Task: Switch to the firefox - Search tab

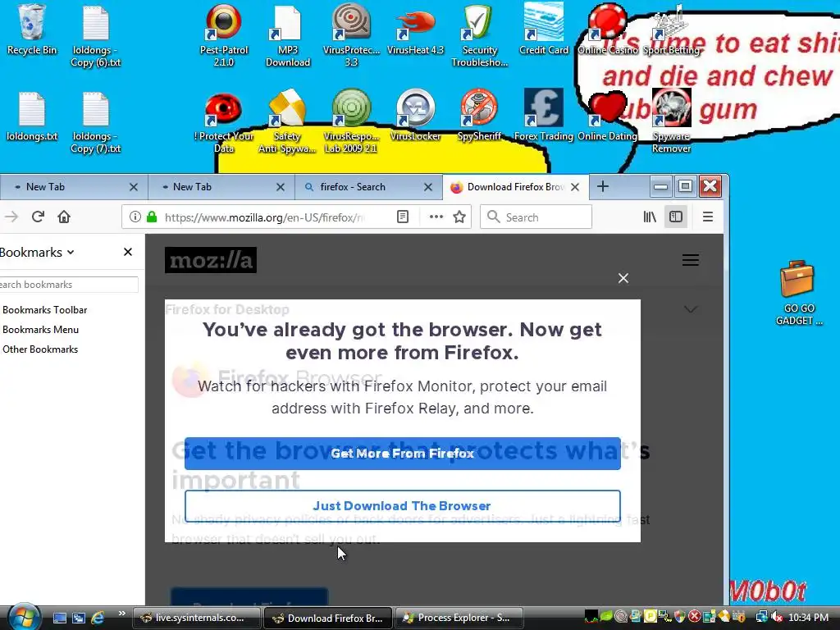Action: point(368,187)
